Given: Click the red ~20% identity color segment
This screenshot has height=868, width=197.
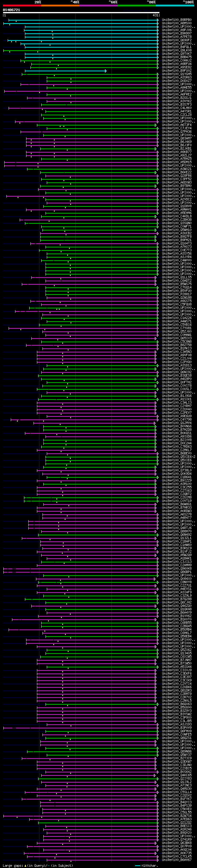Looking at the screenshot, I should coord(22,6).
